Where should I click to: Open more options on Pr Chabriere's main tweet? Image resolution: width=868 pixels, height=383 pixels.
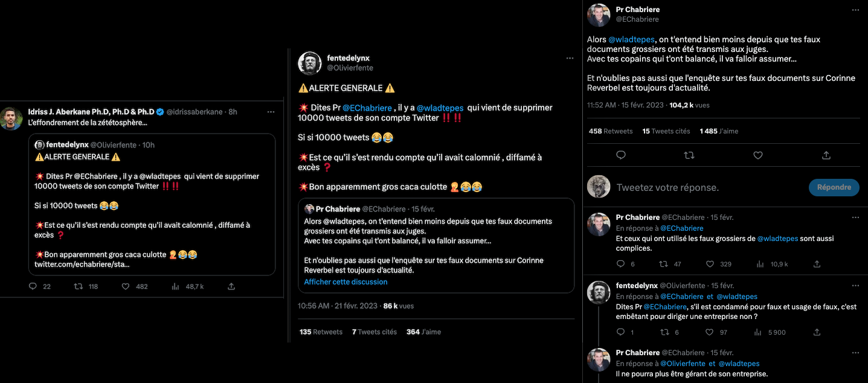coord(855,10)
